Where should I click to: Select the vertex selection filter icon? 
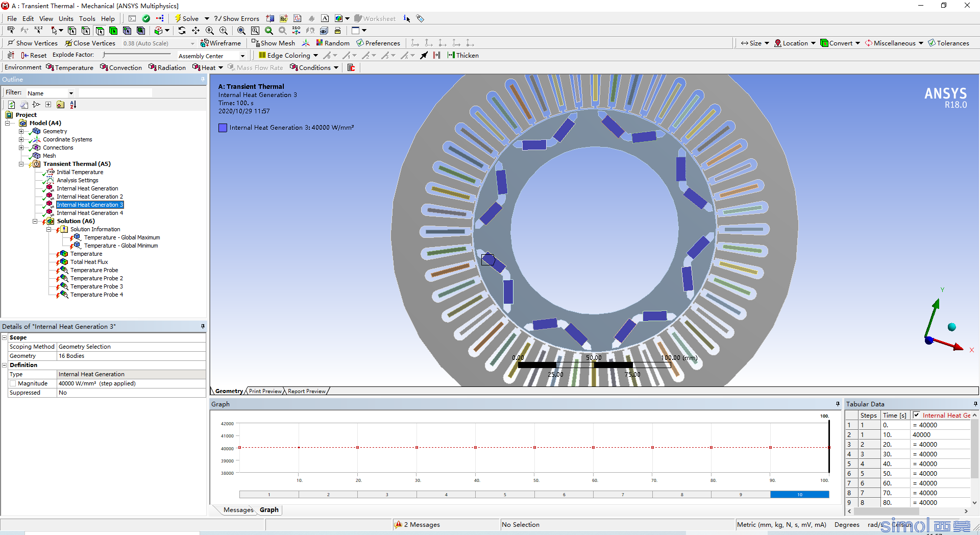coord(72,31)
